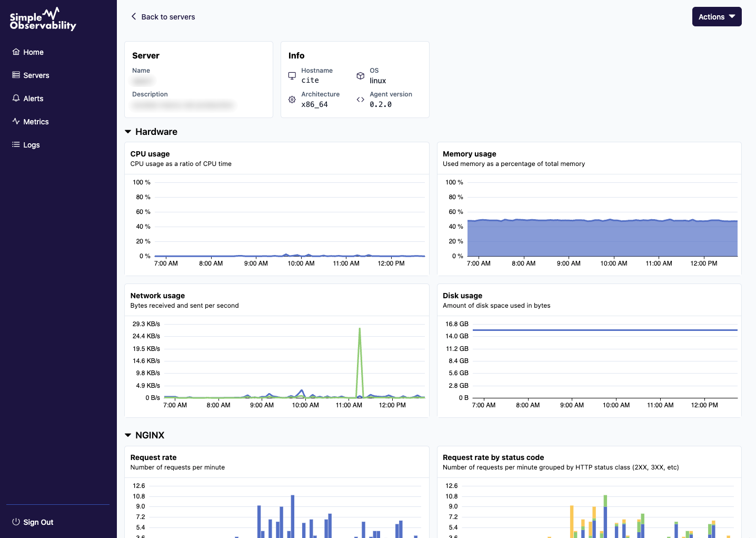Click the '29.3 KB/s' axis label
Image resolution: width=756 pixels, height=538 pixels.
click(x=146, y=324)
